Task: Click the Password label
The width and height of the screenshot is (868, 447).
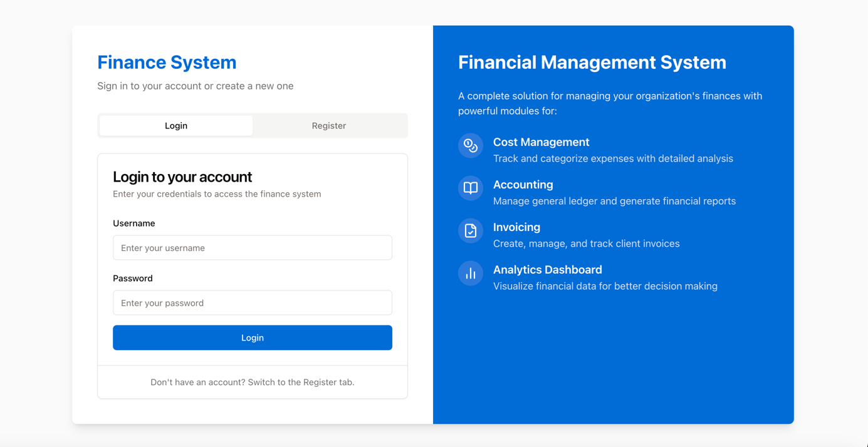Action: tap(133, 279)
